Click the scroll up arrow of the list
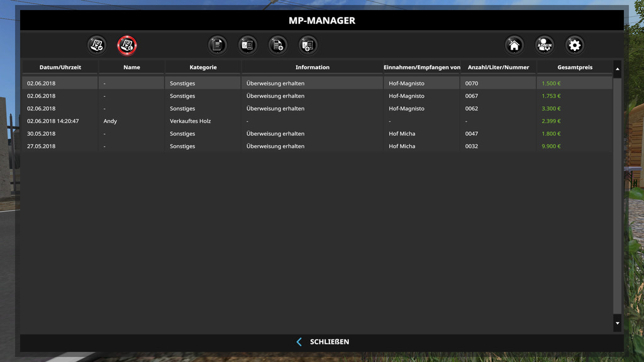This screenshot has width=644, height=362. click(x=617, y=69)
